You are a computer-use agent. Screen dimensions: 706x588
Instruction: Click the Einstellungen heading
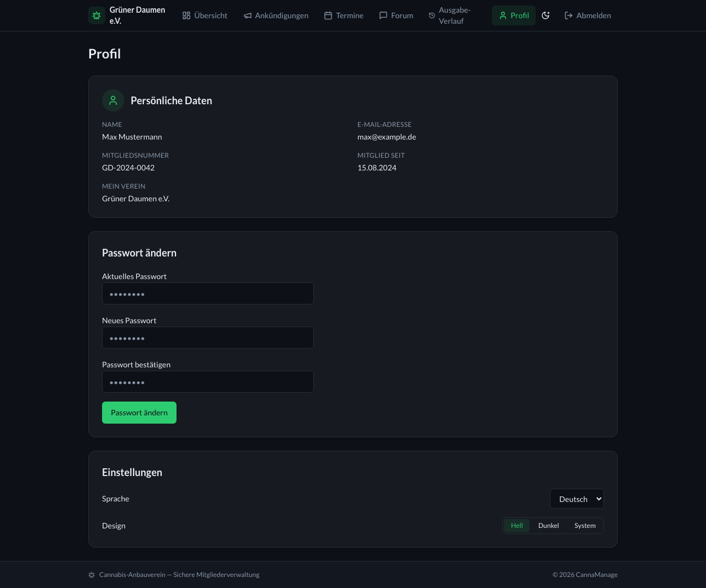tap(132, 472)
